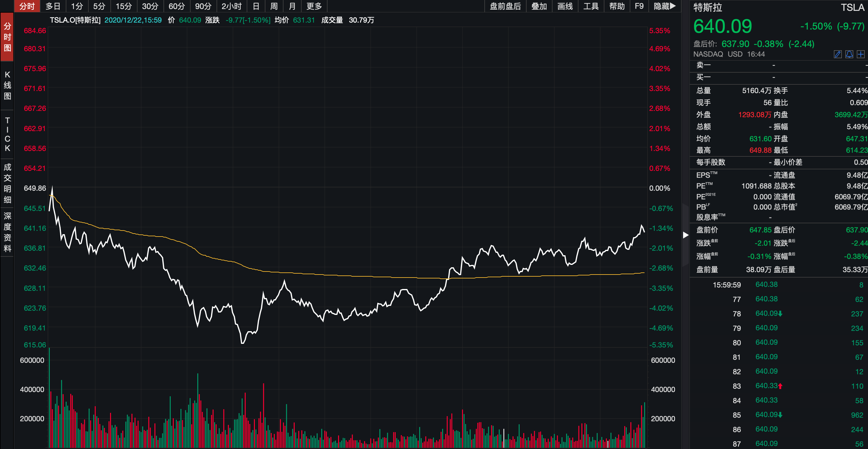Viewport: 868px width, 449px height.
Task: Select the 分时 timeframe tab
Action: (x=27, y=6)
